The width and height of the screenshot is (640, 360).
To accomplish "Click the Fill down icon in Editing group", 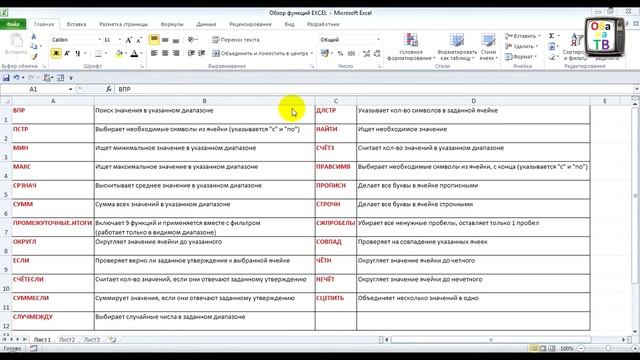I will (x=551, y=47).
